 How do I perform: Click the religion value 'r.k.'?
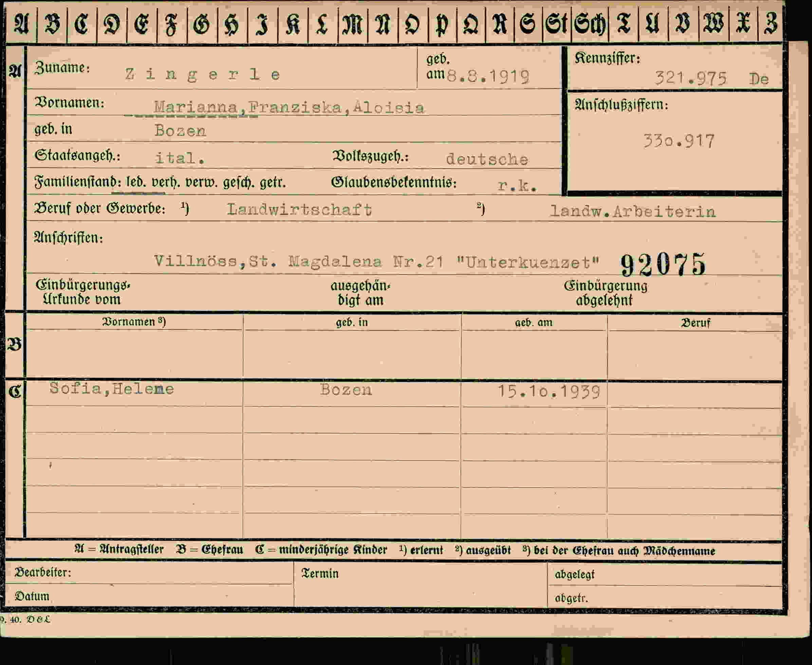tap(517, 186)
